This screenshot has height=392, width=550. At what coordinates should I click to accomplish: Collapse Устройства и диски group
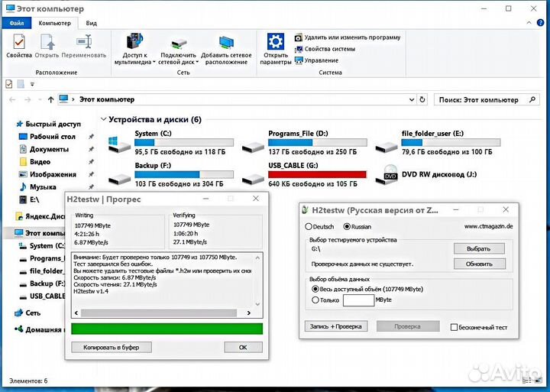tap(103, 119)
